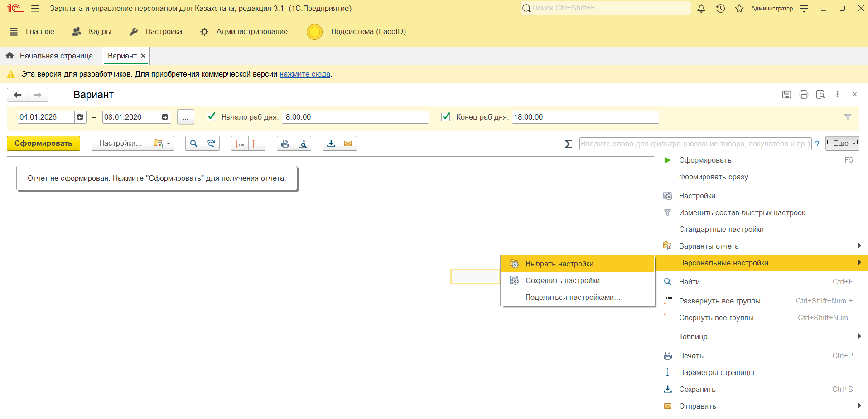Open the history clock icon

coord(720,9)
